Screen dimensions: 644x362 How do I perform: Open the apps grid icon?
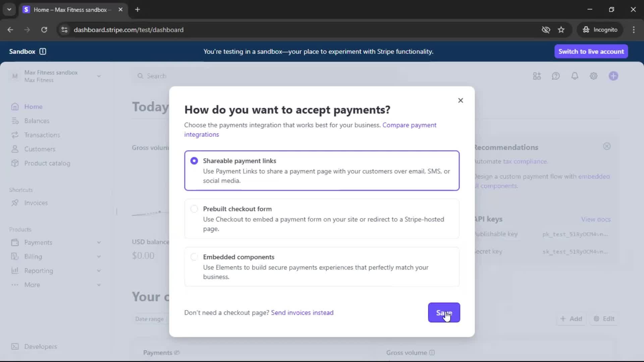coord(537,76)
